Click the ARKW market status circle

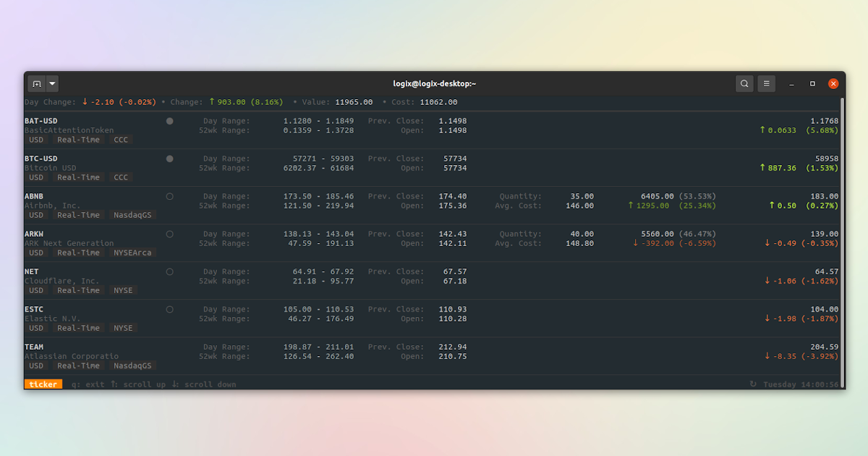170,234
